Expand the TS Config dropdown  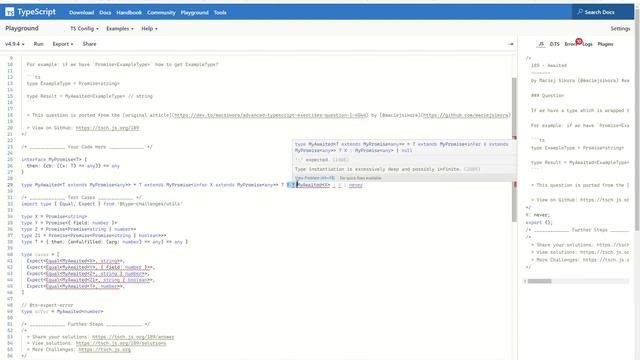point(84,29)
